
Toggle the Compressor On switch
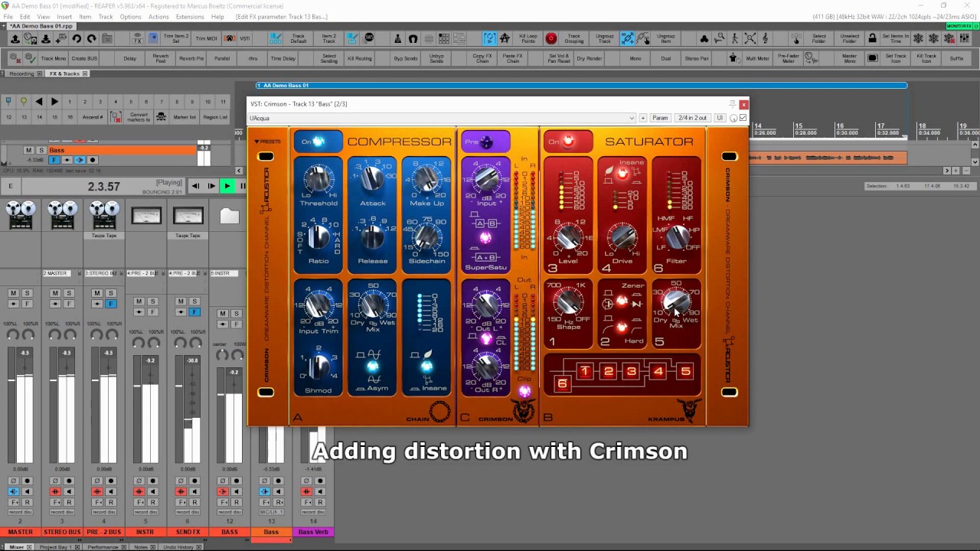coord(318,142)
